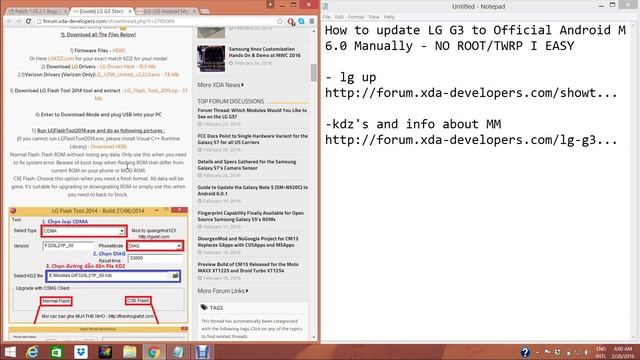Open FCC Docs Single Hardware Variant thread
Image resolution: width=640 pixels, height=360 pixels.
(253, 139)
